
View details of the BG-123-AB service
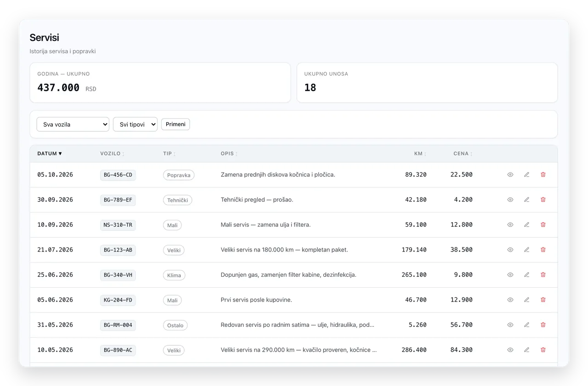(x=510, y=250)
